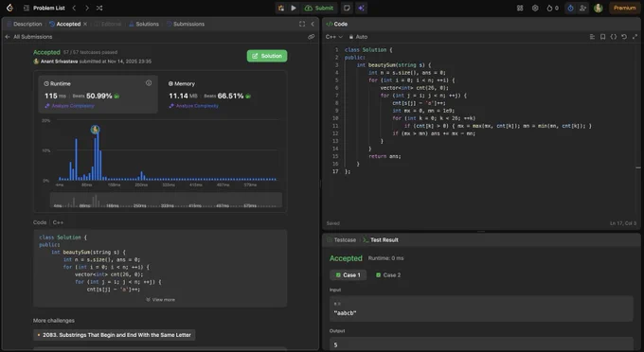644x352 pixels.
Task: Submit the solution
Action: 319,8
